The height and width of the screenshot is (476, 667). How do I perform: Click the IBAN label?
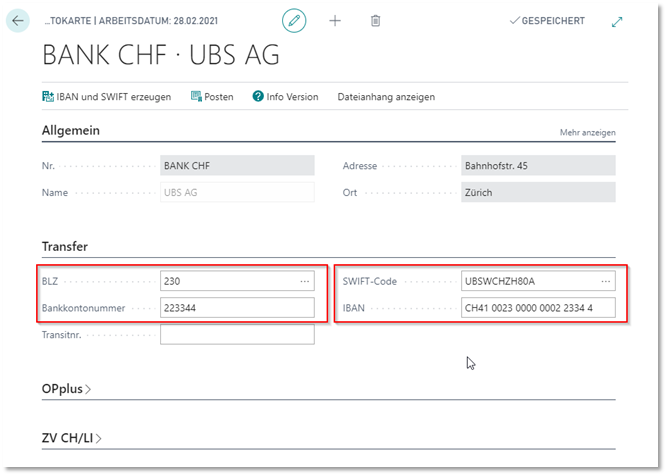(x=353, y=308)
